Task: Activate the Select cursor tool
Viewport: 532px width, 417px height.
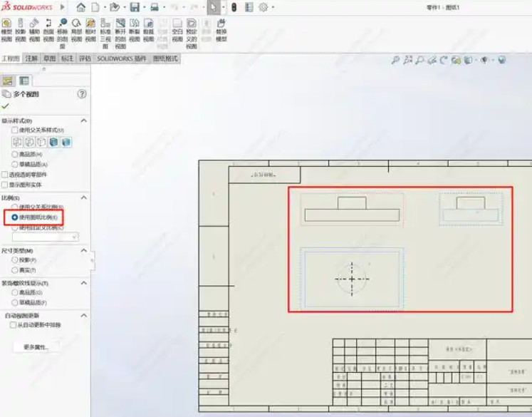Action: coord(214,7)
